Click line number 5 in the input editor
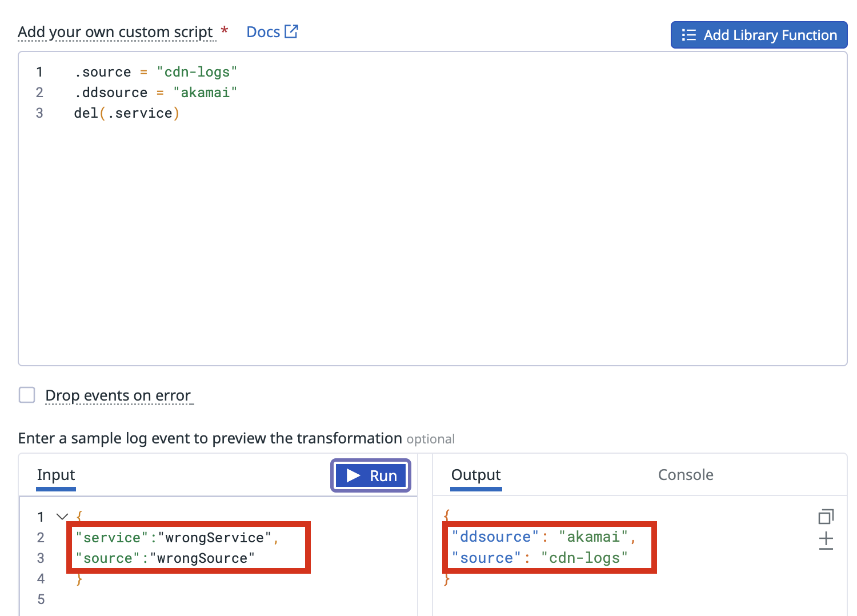This screenshot has height=616, width=857. 41,599
